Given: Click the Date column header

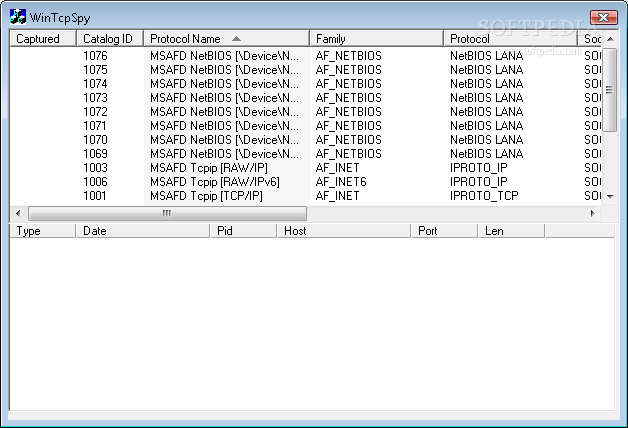Looking at the screenshot, I should (143, 231).
